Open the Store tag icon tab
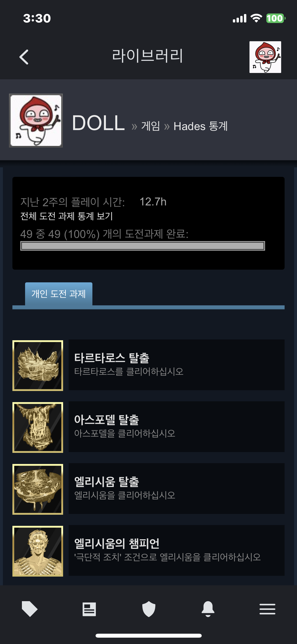The width and height of the screenshot is (297, 644). pos(30,609)
